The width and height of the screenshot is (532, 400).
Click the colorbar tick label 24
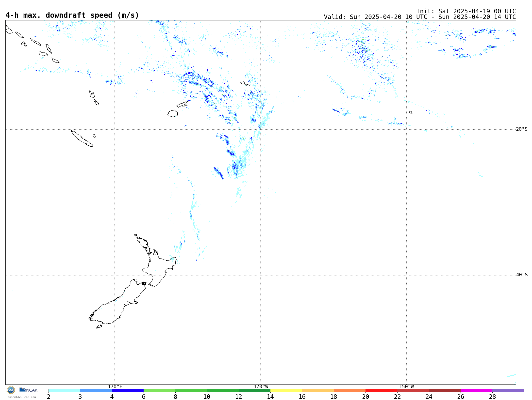coord(429,397)
